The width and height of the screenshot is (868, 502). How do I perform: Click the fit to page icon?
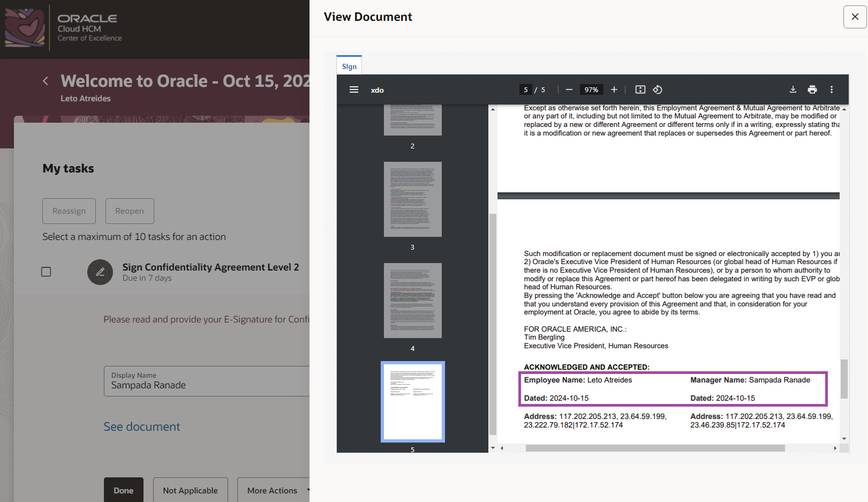coord(640,89)
